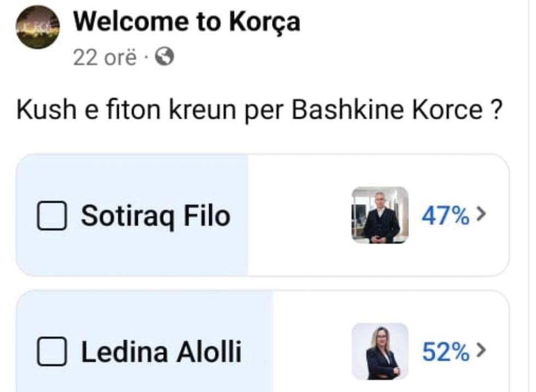
Task: Tick the Ledina Alolli checkbox
Action: 52,352
